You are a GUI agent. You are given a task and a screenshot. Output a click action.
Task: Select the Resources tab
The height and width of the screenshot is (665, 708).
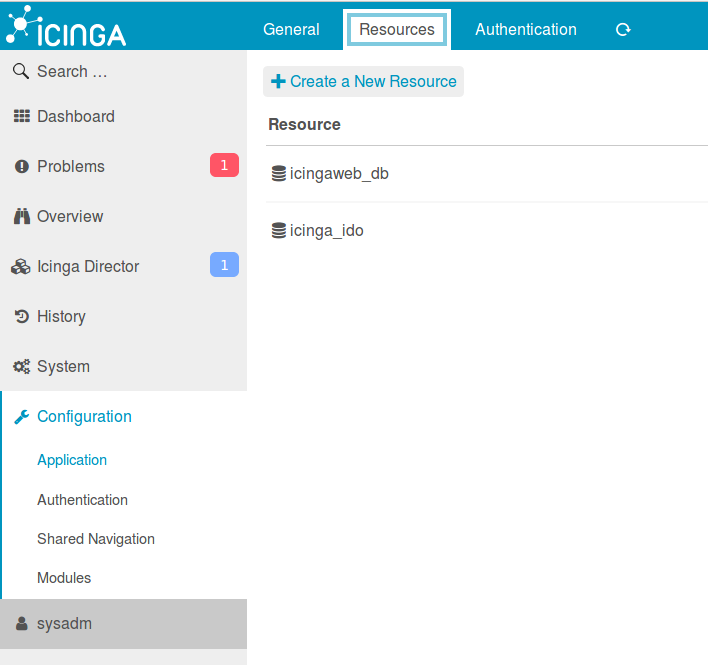coord(397,30)
